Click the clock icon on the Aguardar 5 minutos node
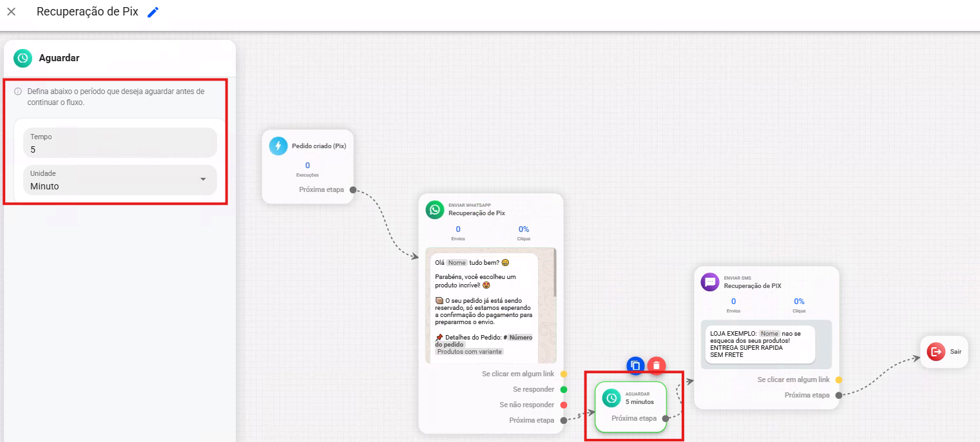 click(x=611, y=398)
